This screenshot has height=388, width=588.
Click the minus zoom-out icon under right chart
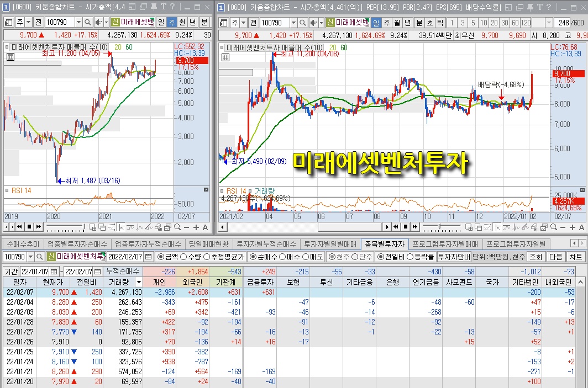point(563,227)
